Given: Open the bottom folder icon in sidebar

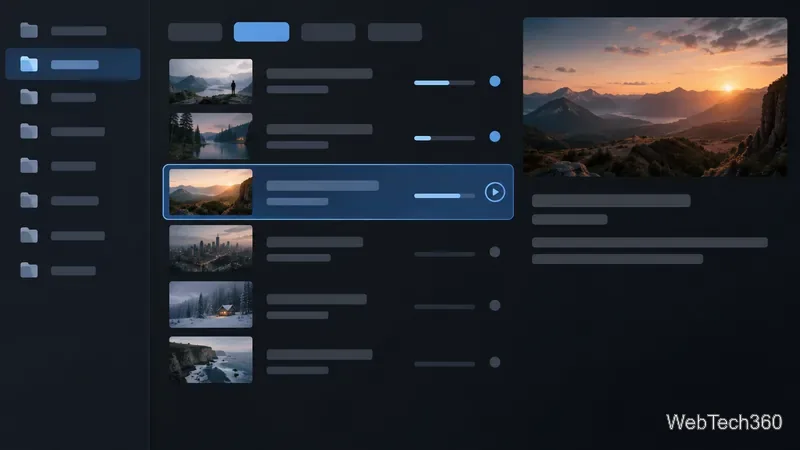Looking at the screenshot, I should [29, 270].
